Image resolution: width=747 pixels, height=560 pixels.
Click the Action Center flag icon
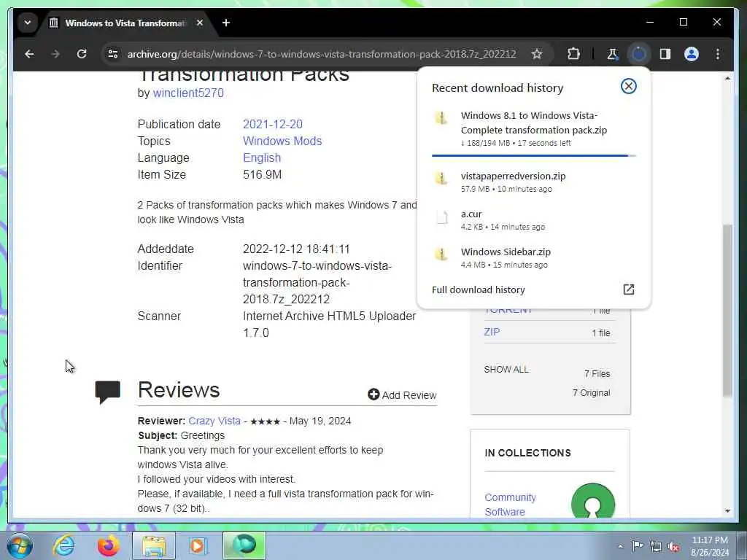(x=638, y=546)
